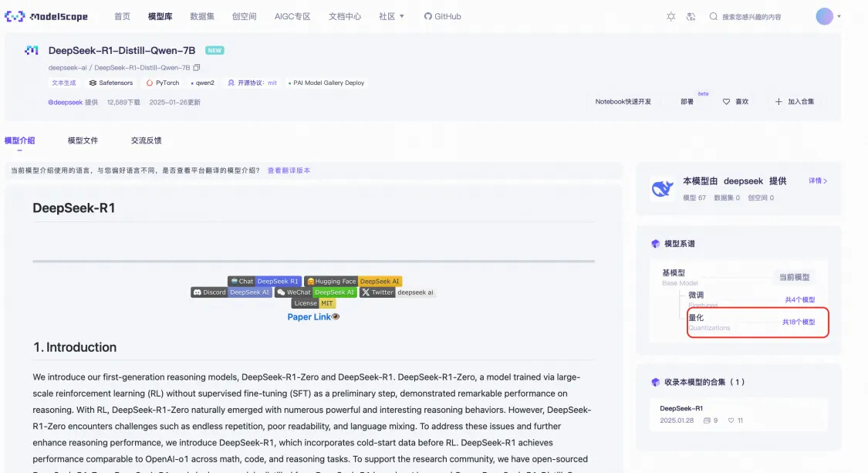Click the 开源协议 mit license tag
This screenshot has width=868, height=473.
point(252,83)
